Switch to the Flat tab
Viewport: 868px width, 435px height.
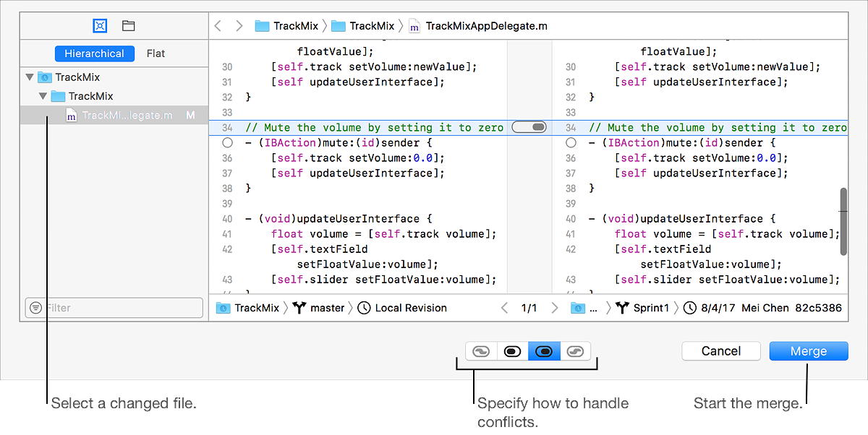[156, 53]
